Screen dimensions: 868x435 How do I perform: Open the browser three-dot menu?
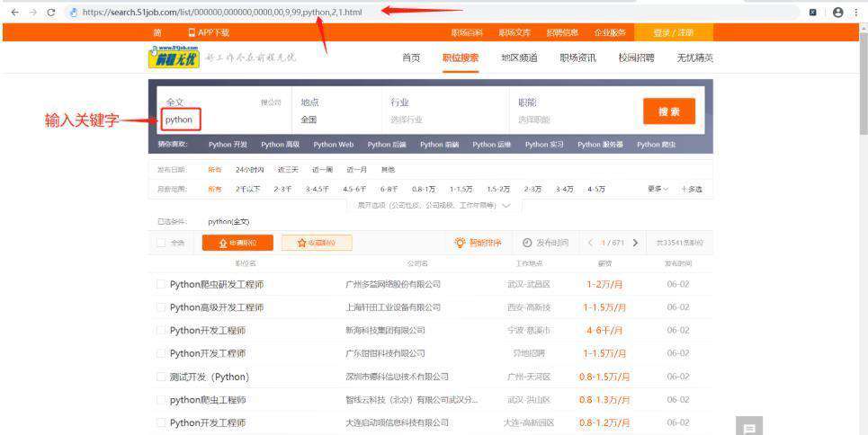[x=856, y=13]
